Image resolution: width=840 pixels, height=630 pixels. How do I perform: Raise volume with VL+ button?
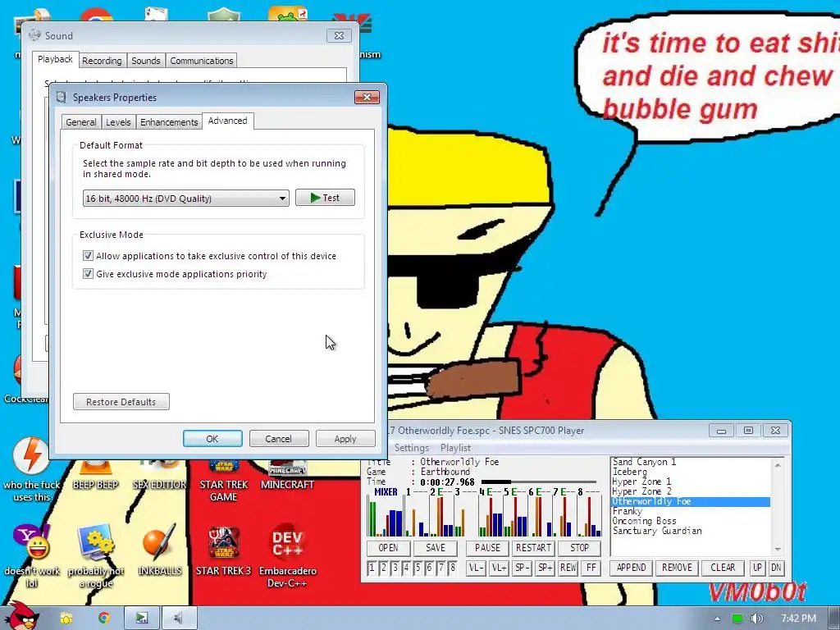(x=499, y=568)
